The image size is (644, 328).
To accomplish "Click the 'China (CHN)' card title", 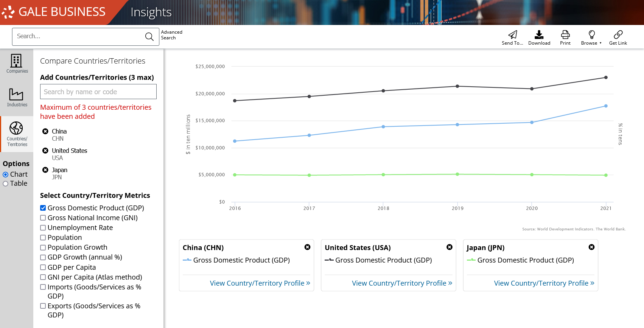I will (x=203, y=247).
